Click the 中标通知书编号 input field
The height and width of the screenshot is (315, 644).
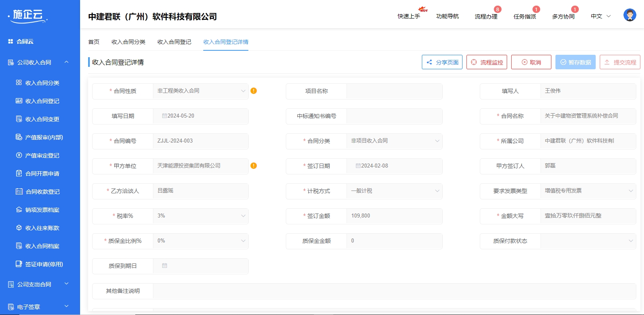click(x=394, y=116)
